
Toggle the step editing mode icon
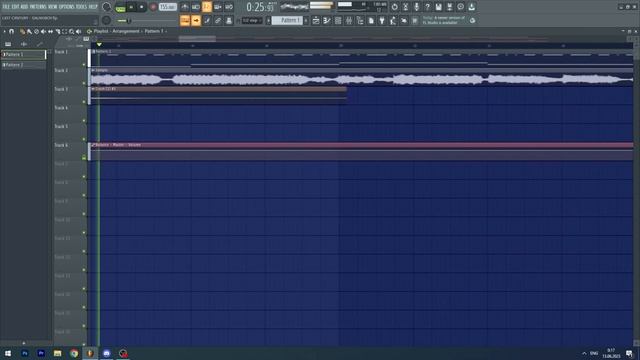click(x=207, y=20)
